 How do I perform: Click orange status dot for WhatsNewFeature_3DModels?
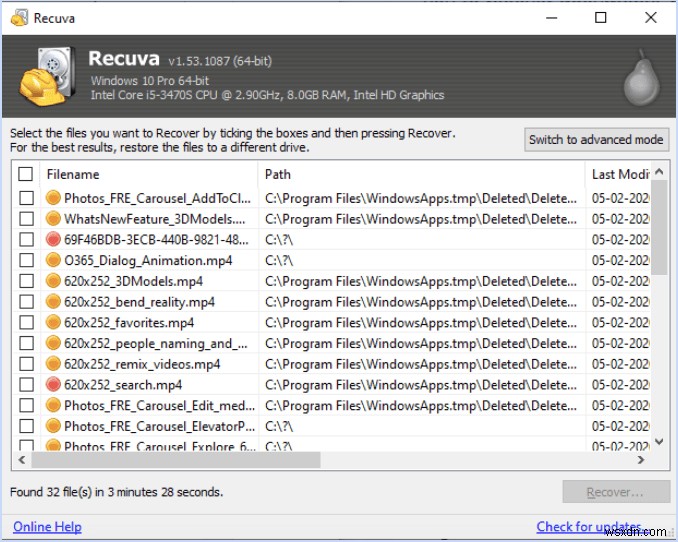[x=54, y=219]
